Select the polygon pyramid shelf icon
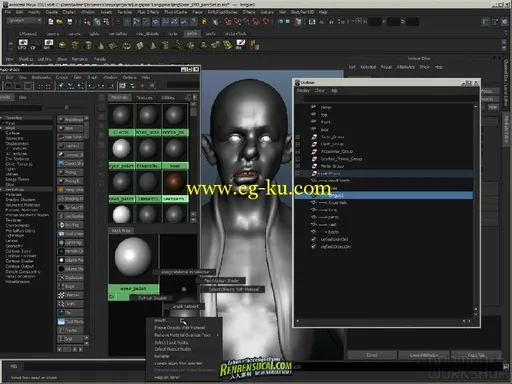 (153, 45)
